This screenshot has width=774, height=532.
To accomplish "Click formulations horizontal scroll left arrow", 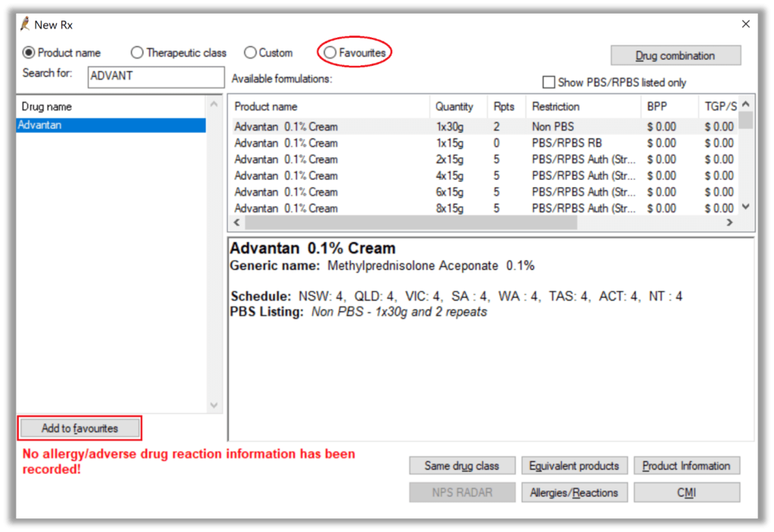I will [237, 223].
